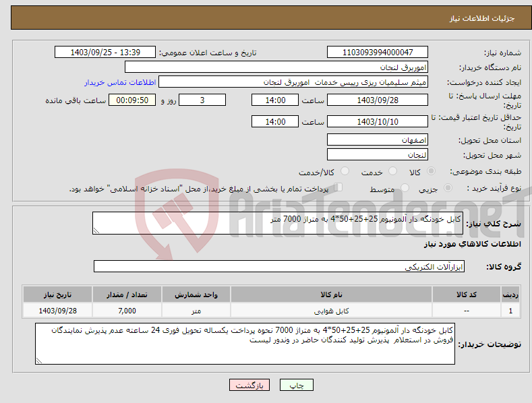Select the کالا radio button
Viewport: 532px width, 403px height.
(431, 171)
